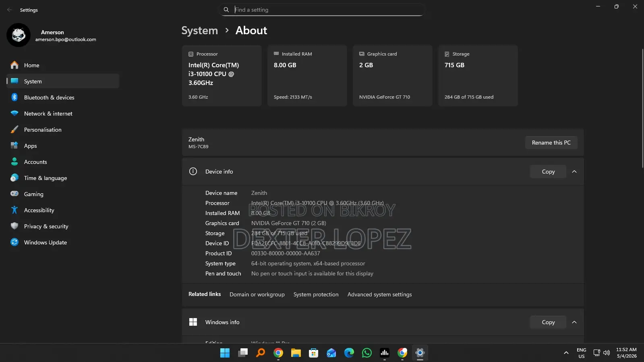644x362 pixels.
Task: Go to Network & internet settings
Action: point(63,114)
